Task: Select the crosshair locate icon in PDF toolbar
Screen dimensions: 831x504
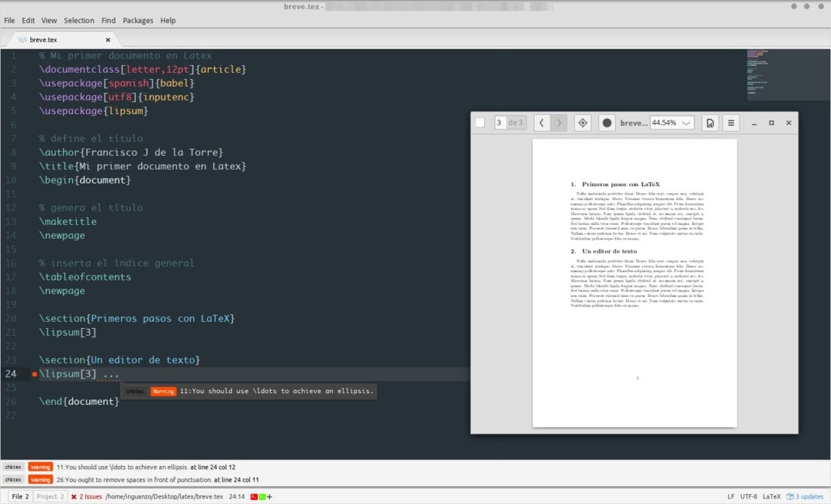Action: (582, 123)
